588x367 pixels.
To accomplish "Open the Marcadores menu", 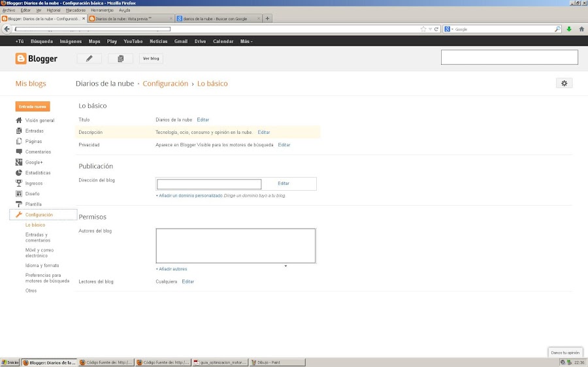I will [x=75, y=10].
